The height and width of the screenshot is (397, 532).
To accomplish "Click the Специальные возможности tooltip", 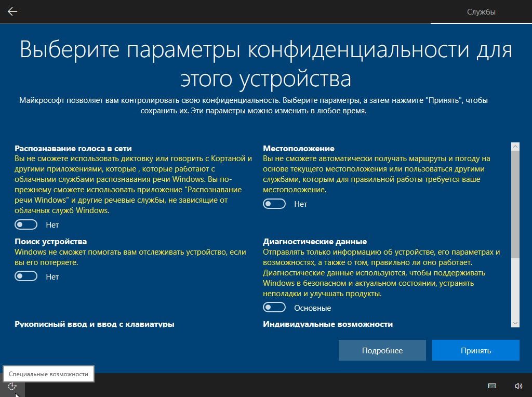I will pyautogui.click(x=49, y=374).
